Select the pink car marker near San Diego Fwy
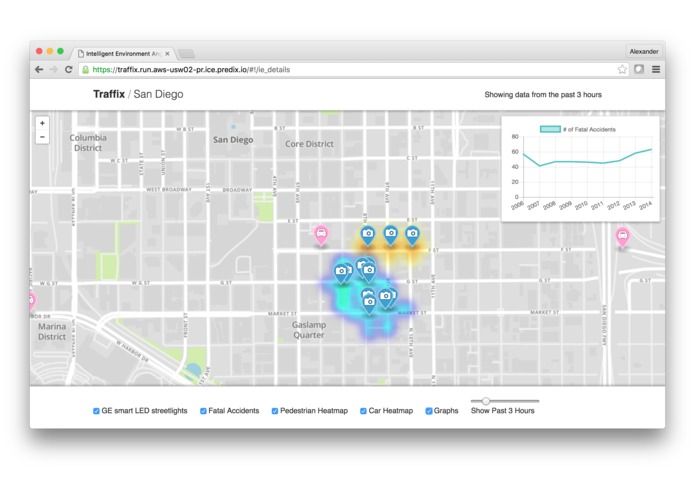 [622, 237]
